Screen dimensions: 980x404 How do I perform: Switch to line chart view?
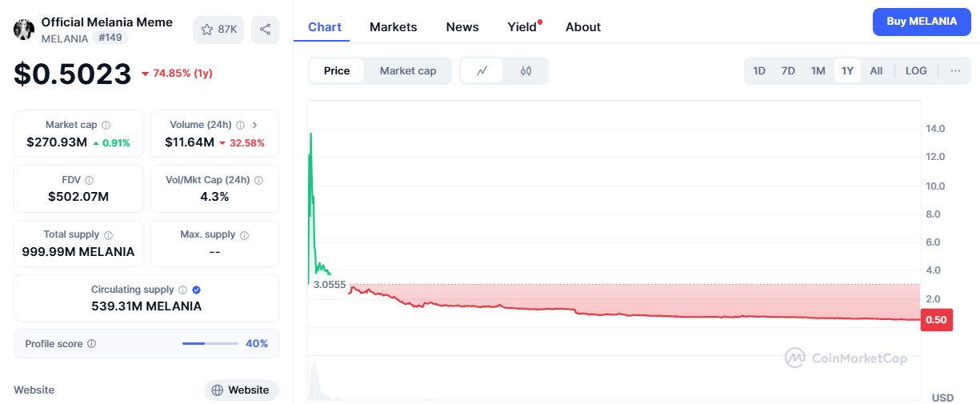[482, 70]
